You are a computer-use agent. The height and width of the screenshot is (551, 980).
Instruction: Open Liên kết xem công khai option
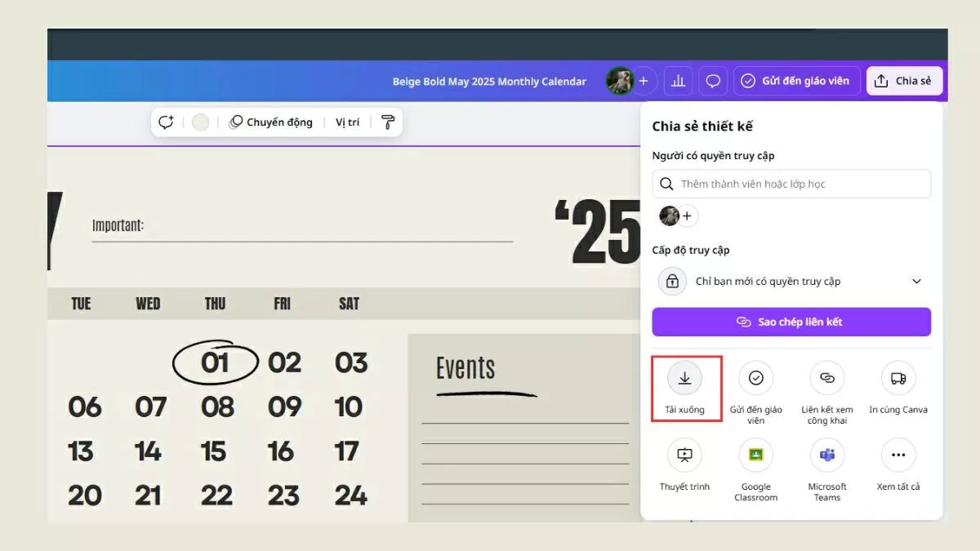[826, 379]
